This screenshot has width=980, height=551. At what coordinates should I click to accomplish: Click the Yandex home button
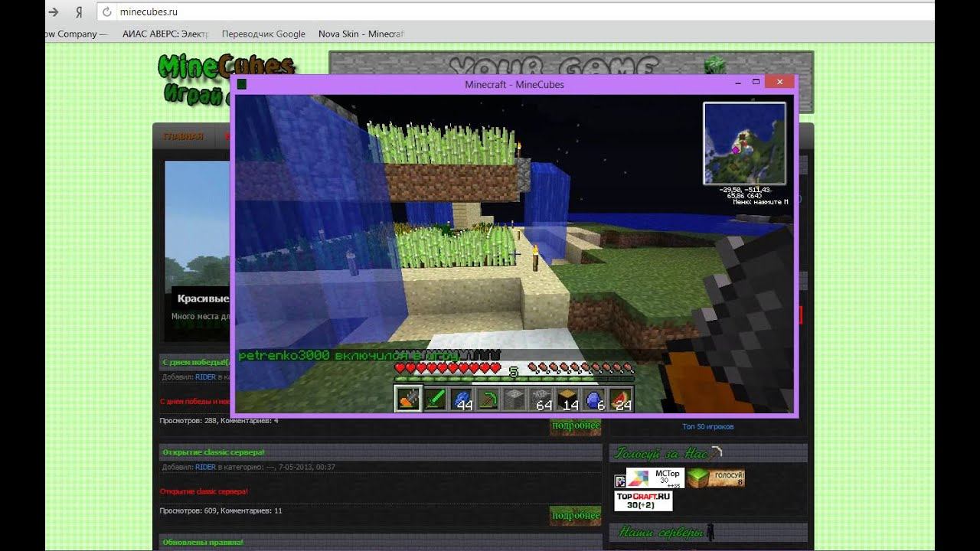(x=78, y=12)
